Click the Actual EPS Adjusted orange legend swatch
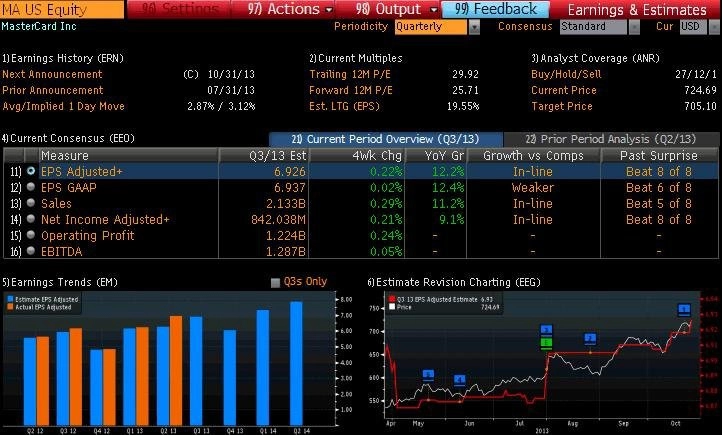722x435 pixels. [x=10, y=307]
